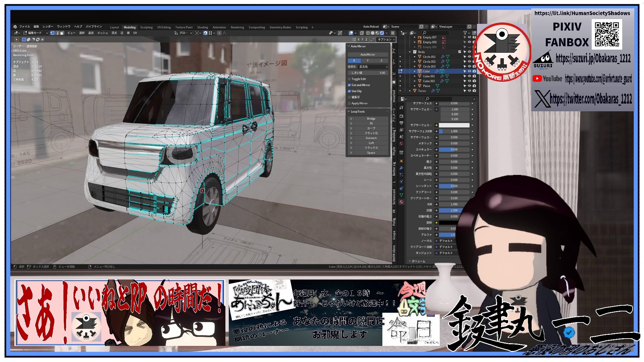The height and width of the screenshot is (362, 644).
Task: Open the World properties tab icon
Action: coord(401,143)
